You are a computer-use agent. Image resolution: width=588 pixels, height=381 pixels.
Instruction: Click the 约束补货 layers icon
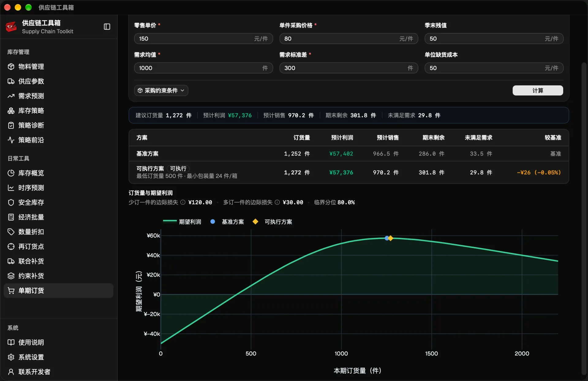pyautogui.click(x=11, y=276)
